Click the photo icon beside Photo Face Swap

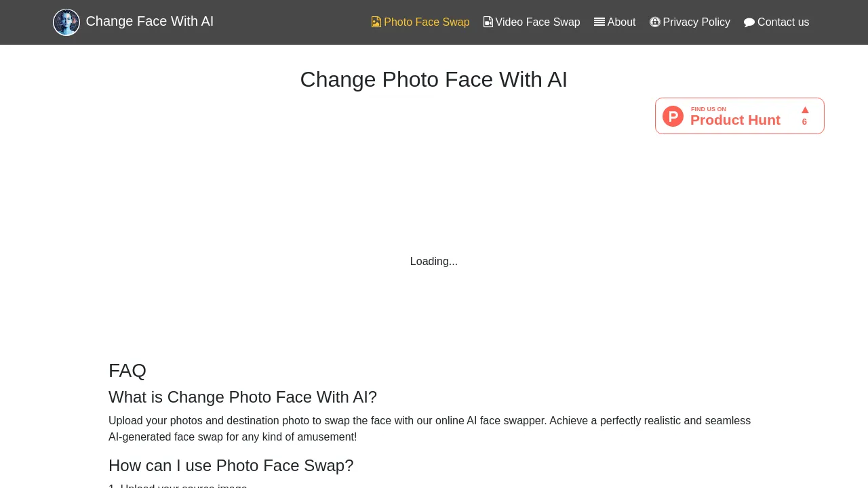point(376,22)
